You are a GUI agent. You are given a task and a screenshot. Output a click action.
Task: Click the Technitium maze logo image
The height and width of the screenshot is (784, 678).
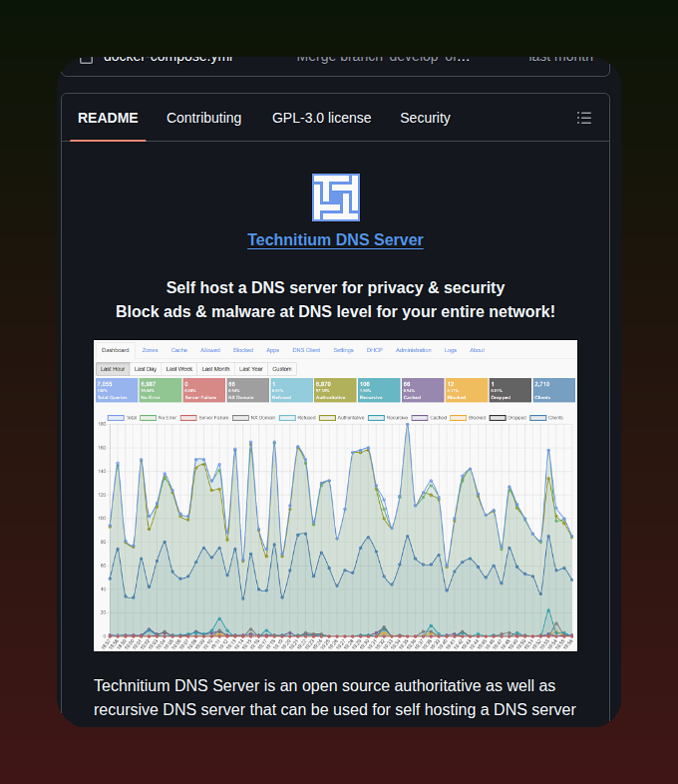point(336,197)
